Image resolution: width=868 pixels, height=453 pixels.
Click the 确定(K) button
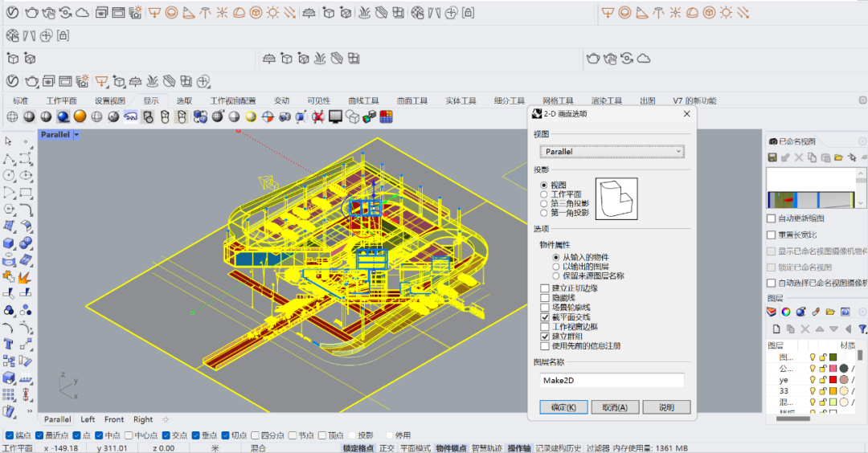click(563, 407)
